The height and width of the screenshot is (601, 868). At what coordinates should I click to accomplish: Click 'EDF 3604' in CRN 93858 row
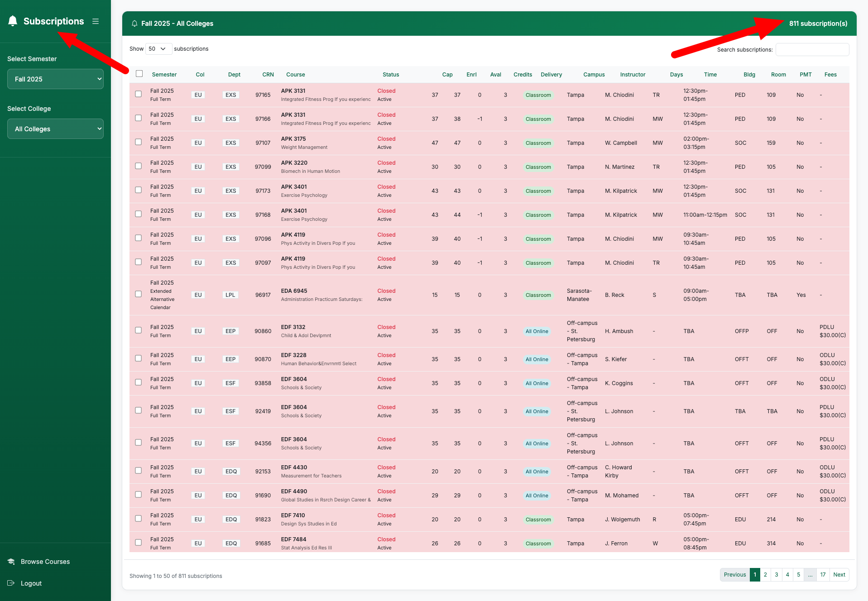(x=294, y=379)
